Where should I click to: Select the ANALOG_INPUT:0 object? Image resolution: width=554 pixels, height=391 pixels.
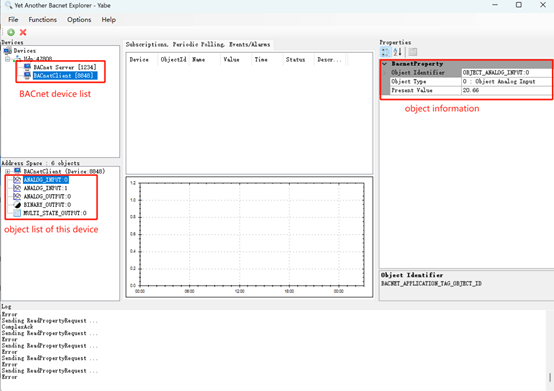(46, 180)
